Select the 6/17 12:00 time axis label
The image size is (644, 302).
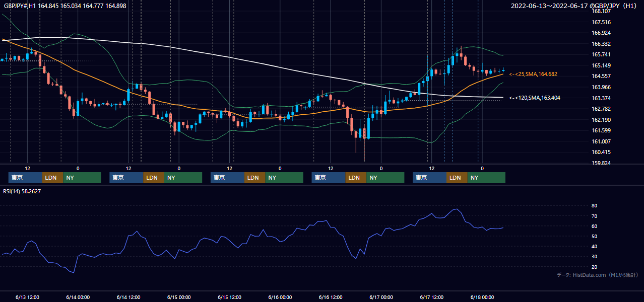[x=432, y=297]
